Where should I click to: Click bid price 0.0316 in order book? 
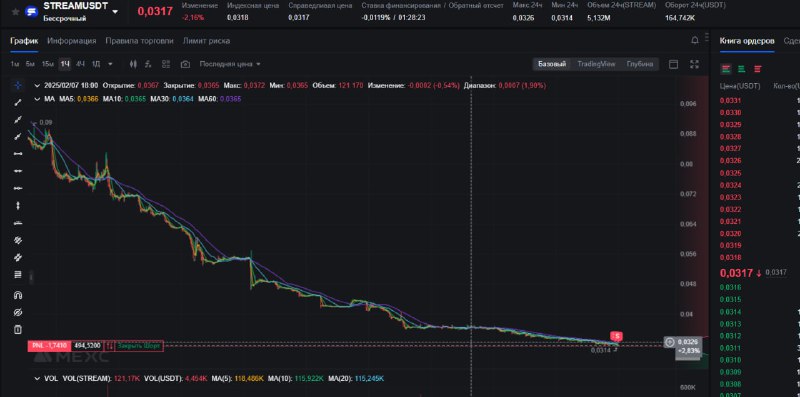[730, 287]
